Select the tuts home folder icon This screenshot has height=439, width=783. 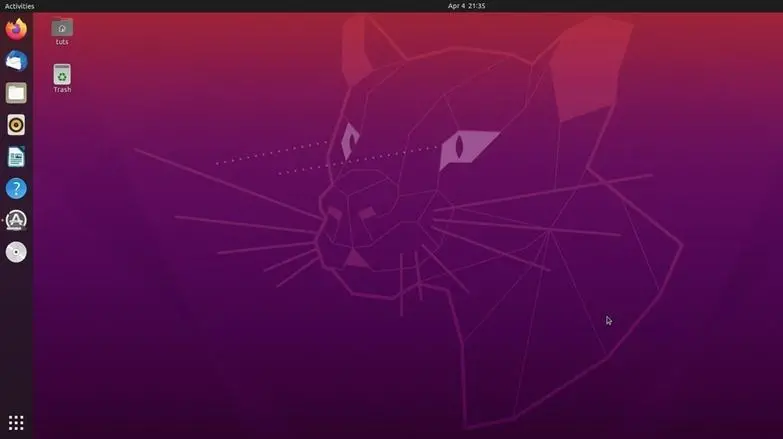(62, 27)
